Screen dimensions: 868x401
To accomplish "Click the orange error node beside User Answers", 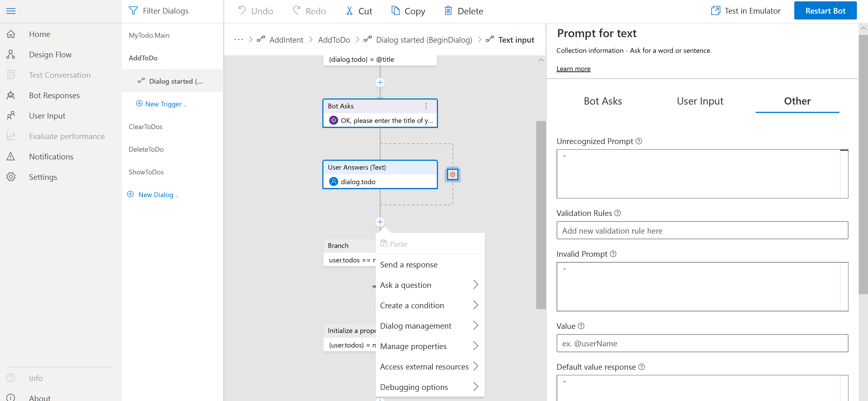I will [x=452, y=175].
